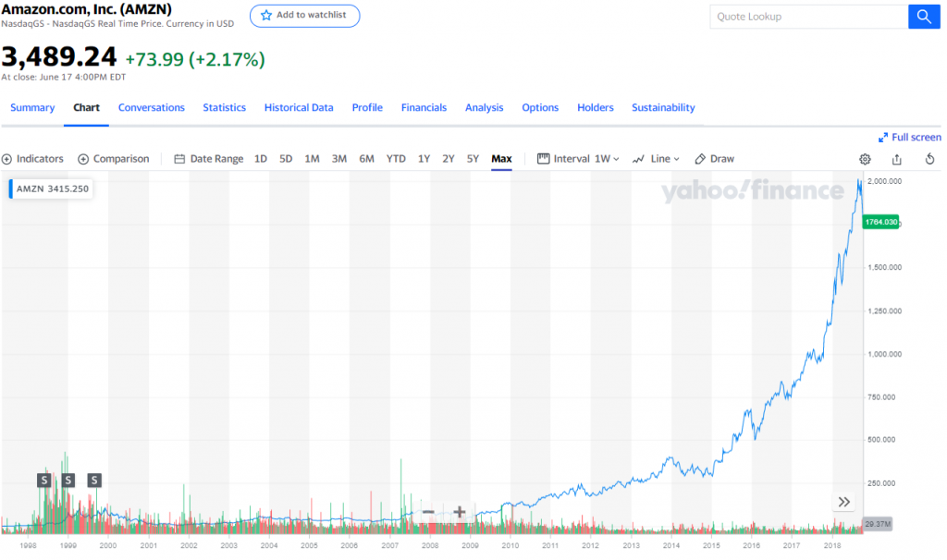Click the 1,000.000 price axis label

pos(884,354)
